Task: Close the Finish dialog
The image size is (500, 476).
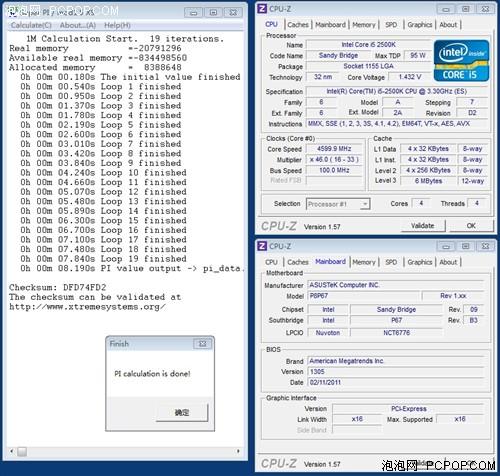Action: pyautogui.click(x=202, y=344)
